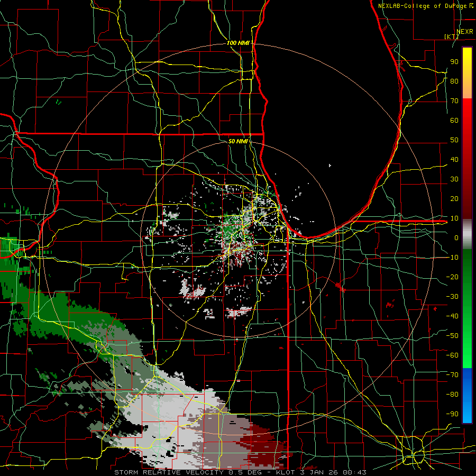Image resolution: width=476 pixels, height=476 pixels.
Task: Click the positive 60 value on velocity scale
Action: [x=454, y=120]
